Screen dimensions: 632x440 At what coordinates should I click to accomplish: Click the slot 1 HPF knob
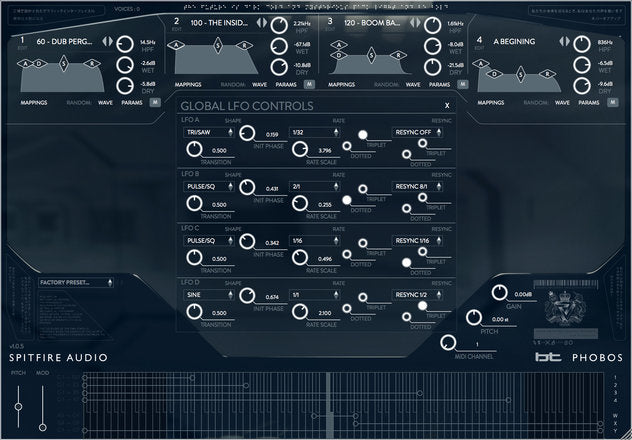tap(125, 43)
